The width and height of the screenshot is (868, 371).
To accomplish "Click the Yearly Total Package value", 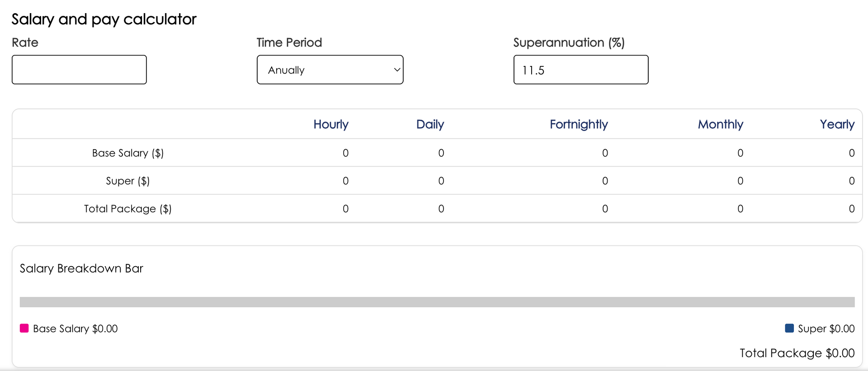I will [x=851, y=209].
